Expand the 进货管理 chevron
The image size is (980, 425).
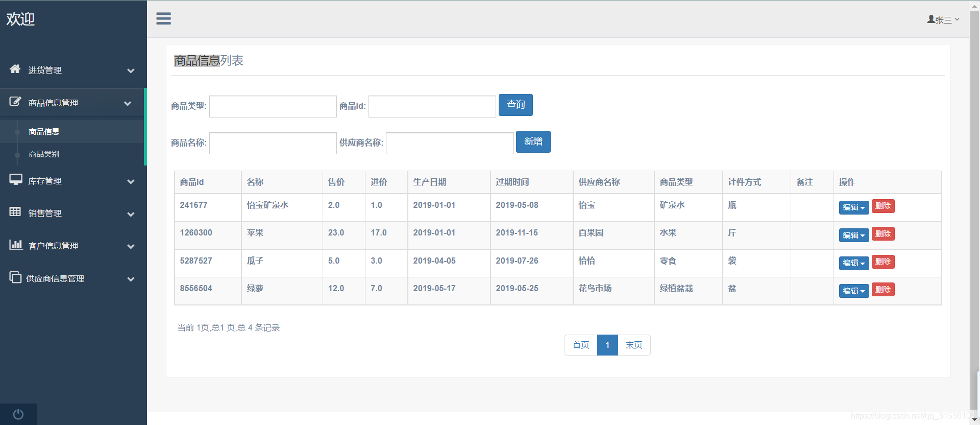(x=131, y=70)
